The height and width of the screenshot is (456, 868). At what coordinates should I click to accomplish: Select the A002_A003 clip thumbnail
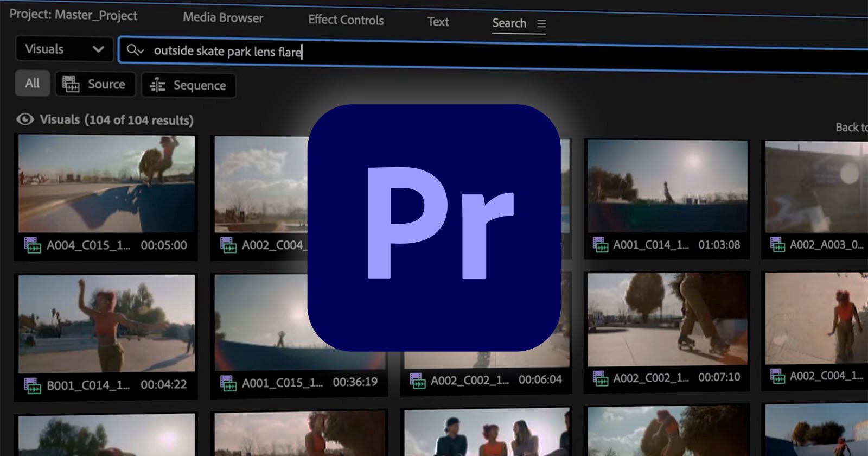pos(816,187)
